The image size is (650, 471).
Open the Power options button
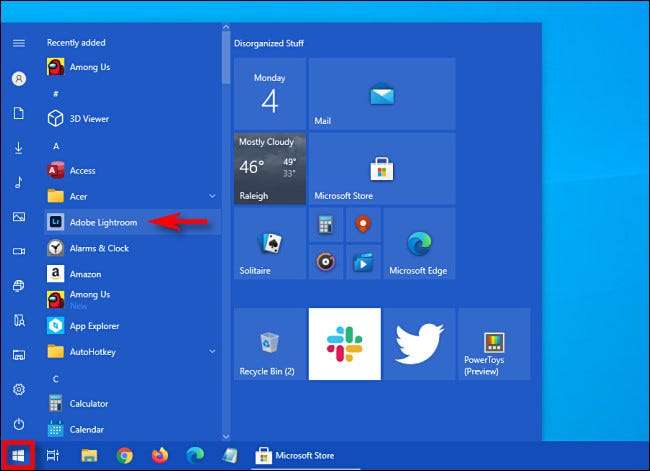click(x=18, y=423)
